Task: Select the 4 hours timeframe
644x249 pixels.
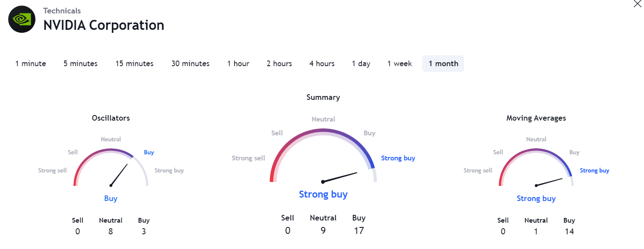Action: click(x=322, y=64)
